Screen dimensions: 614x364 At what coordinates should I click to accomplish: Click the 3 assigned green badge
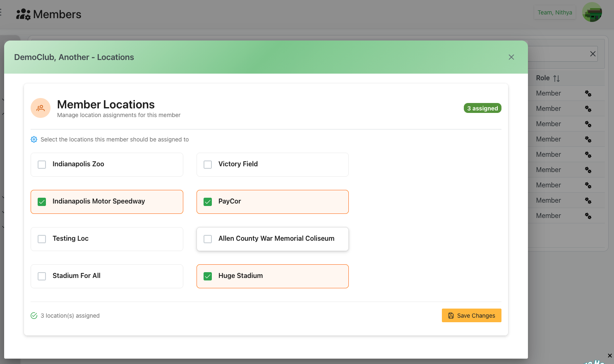pos(482,108)
